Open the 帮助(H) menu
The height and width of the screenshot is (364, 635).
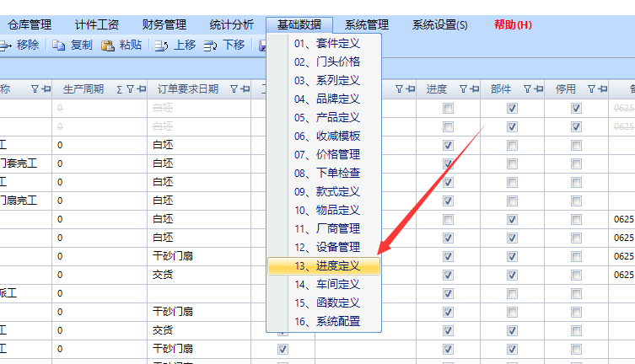(x=513, y=24)
